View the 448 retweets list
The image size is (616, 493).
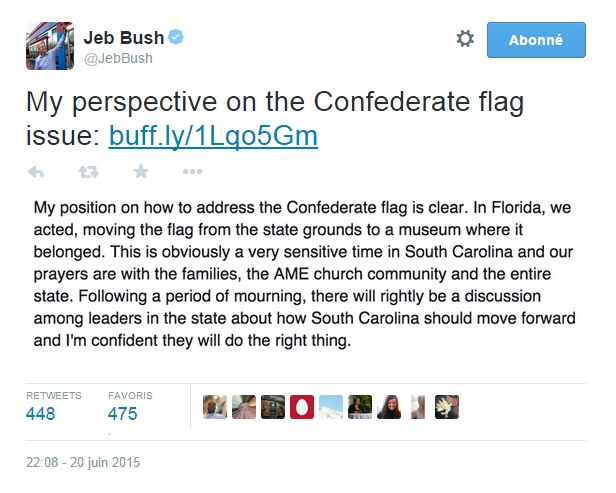[x=41, y=413]
